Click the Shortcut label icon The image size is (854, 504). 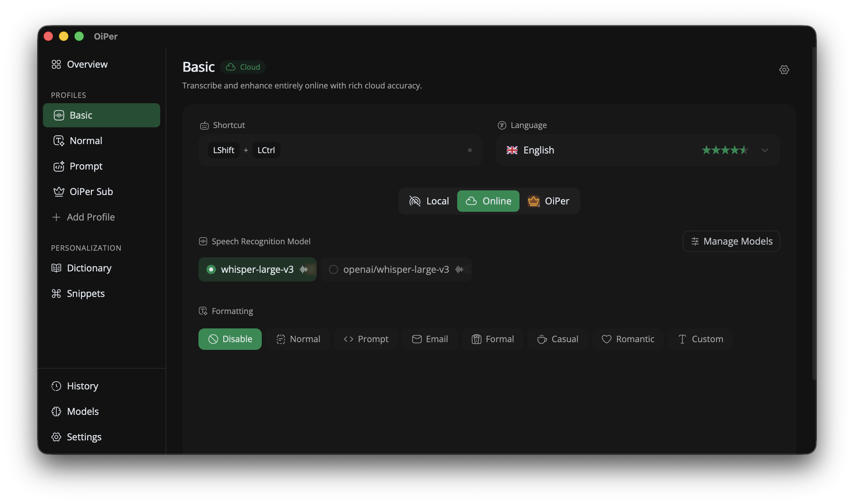click(x=204, y=125)
